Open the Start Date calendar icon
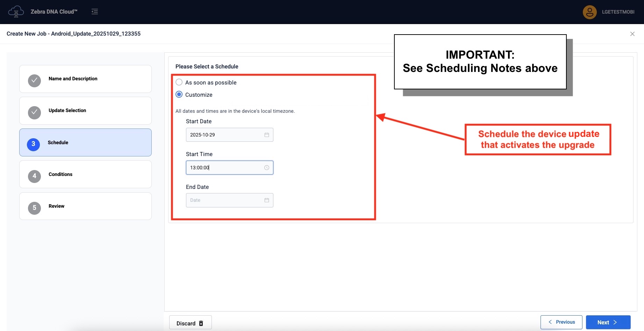 point(267,135)
